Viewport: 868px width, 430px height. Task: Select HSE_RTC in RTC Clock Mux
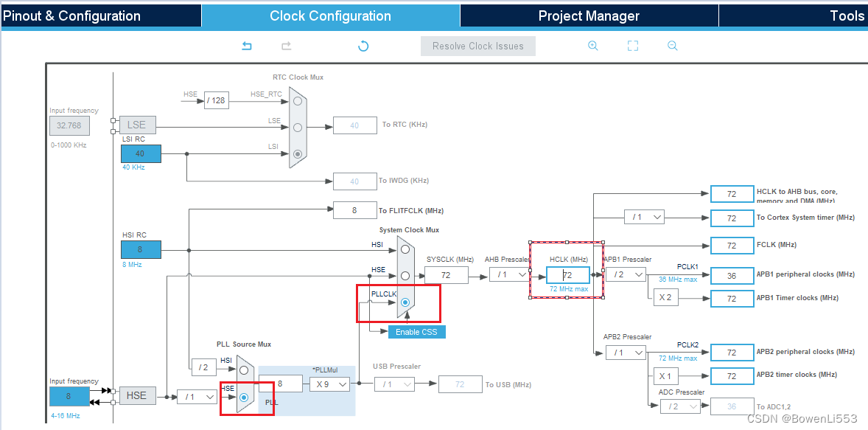[298, 101]
